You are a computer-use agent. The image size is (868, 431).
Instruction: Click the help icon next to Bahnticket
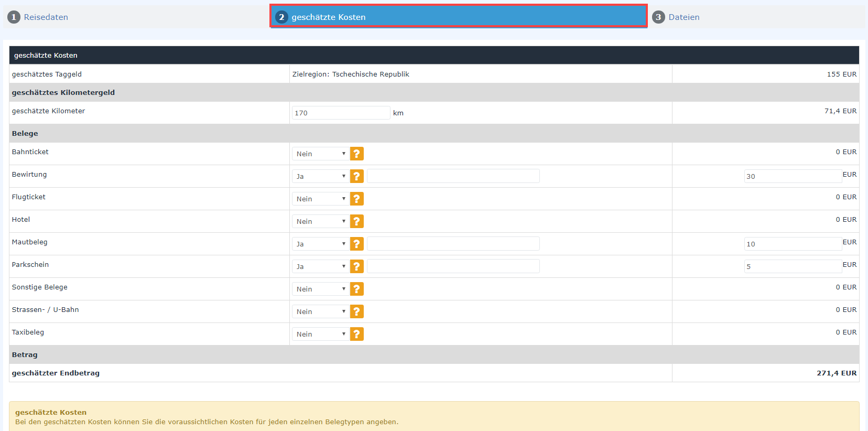[x=356, y=154]
